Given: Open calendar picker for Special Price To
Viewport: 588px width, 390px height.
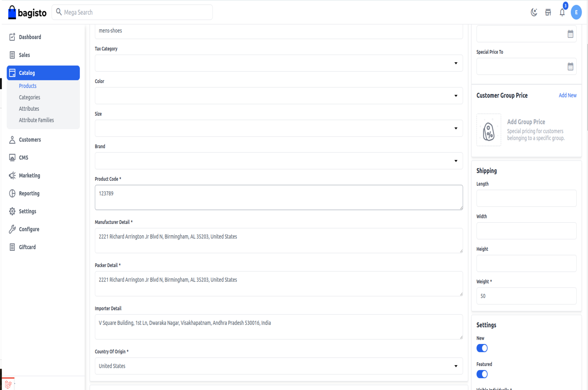Looking at the screenshot, I should [570, 67].
